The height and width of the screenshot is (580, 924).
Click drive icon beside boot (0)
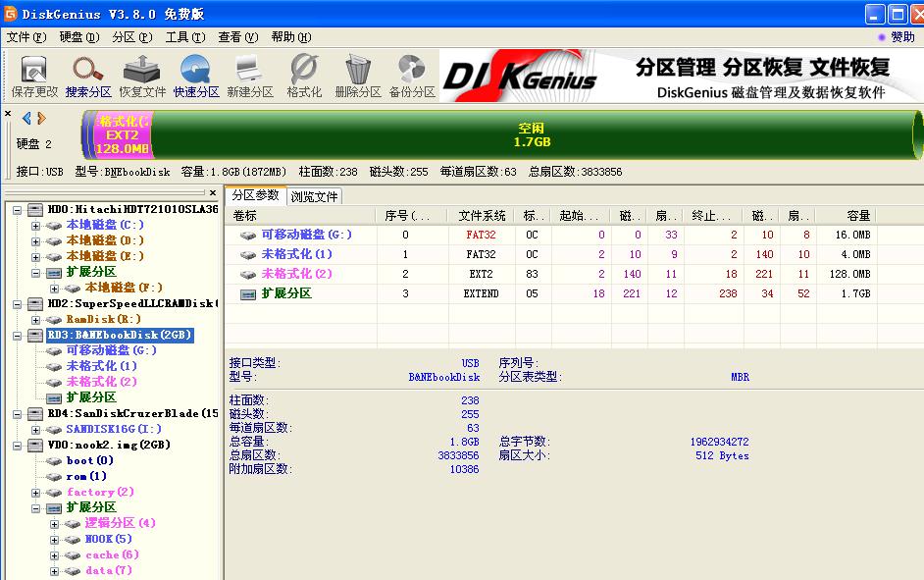(x=54, y=461)
